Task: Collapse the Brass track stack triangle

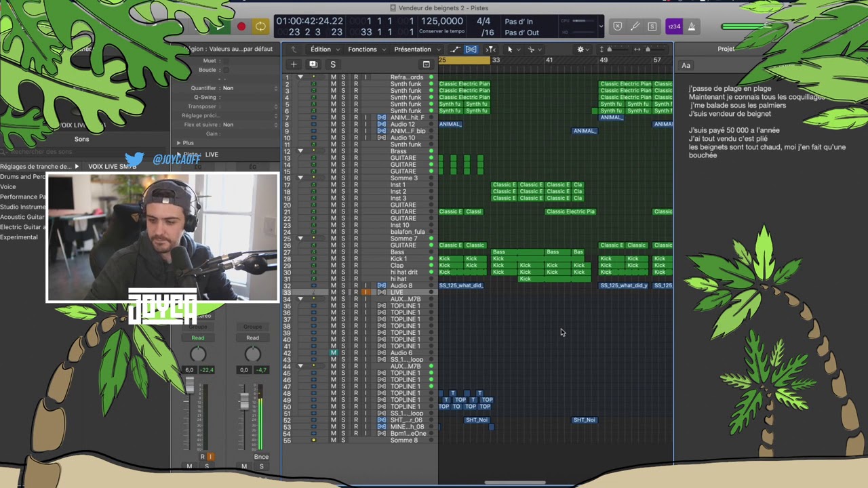Action: [300, 151]
